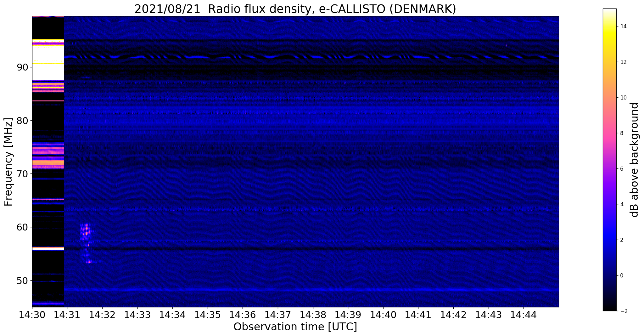The image size is (644, 336).
Task: Click the colorbar tick value 10
Action: [623, 98]
